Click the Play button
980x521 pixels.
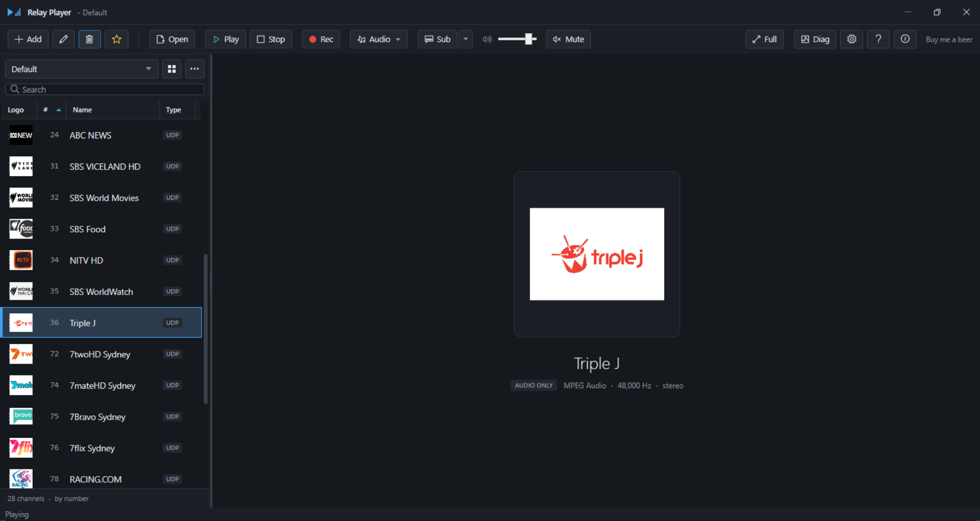pyautogui.click(x=225, y=39)
